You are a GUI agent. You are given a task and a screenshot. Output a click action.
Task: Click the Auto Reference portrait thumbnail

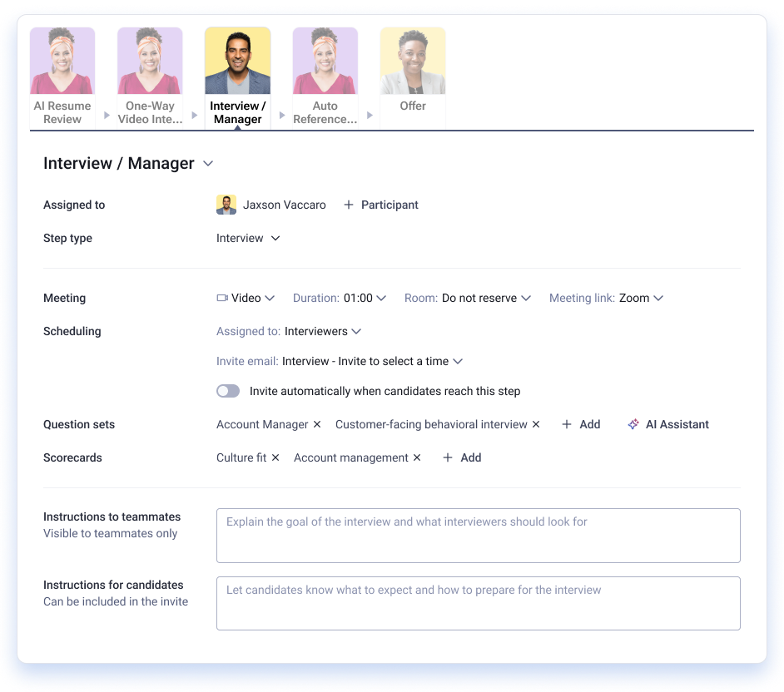325,61
